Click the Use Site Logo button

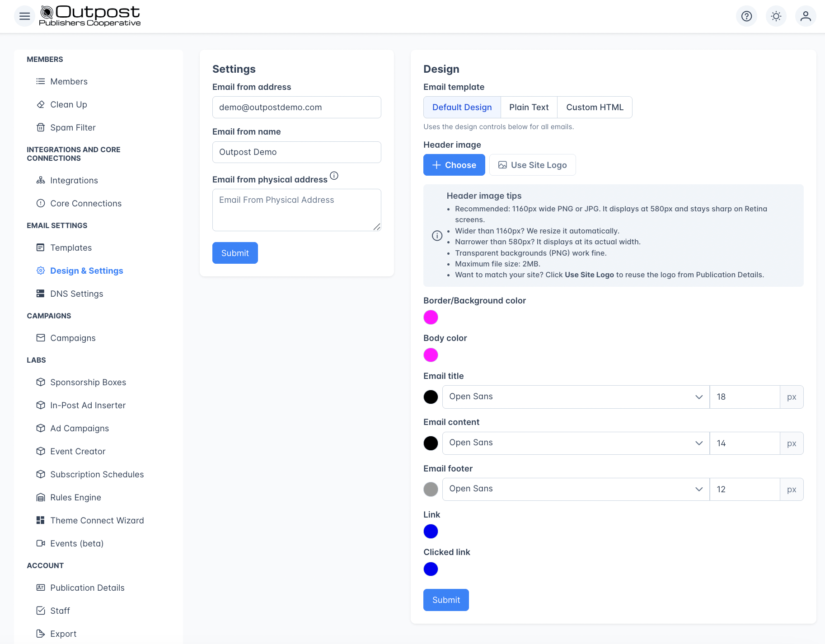(x=532, y=165)
